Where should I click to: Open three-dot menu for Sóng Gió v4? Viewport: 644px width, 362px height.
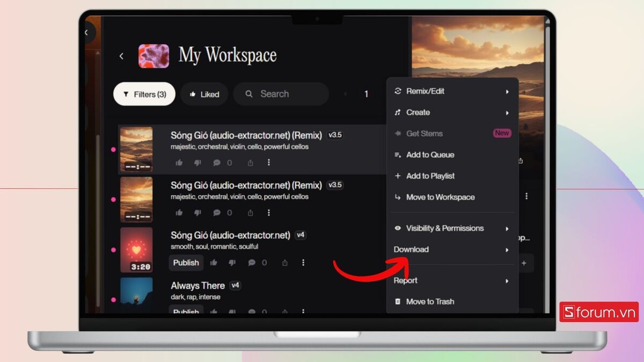click(x=303, y=263)
